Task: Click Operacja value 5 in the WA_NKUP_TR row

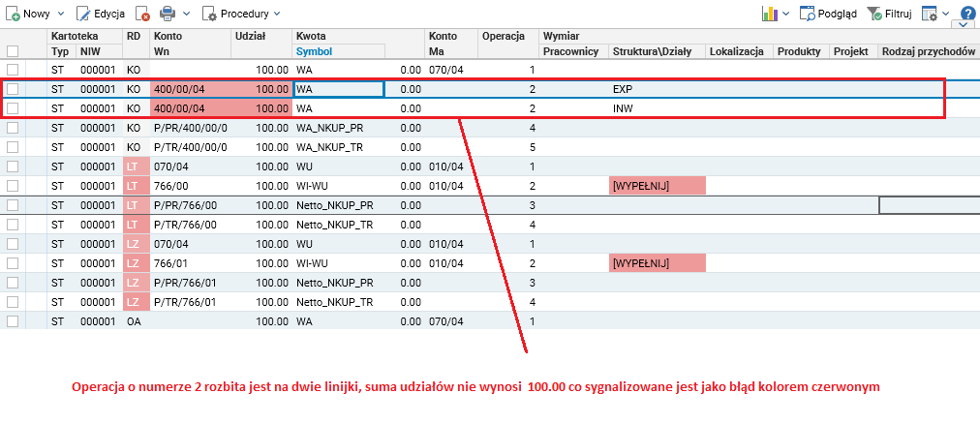Action: pyautogui.click(x=508, y=147)
